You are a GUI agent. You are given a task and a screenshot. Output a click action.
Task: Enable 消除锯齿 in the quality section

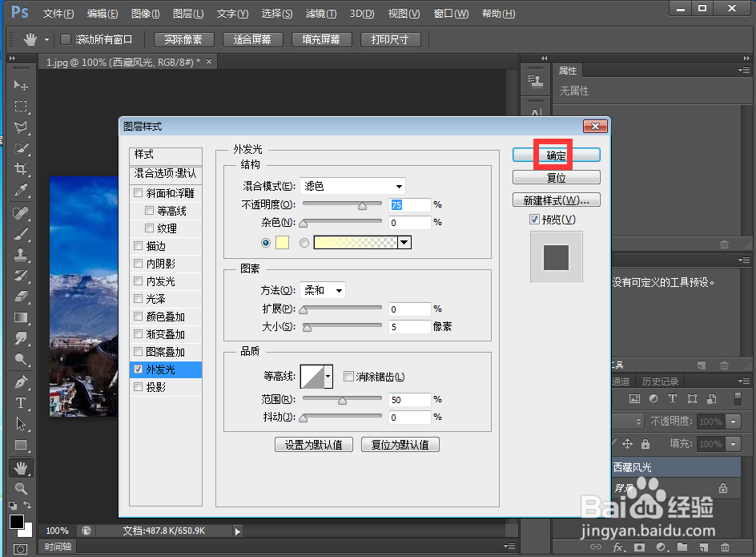click(349, 376)
